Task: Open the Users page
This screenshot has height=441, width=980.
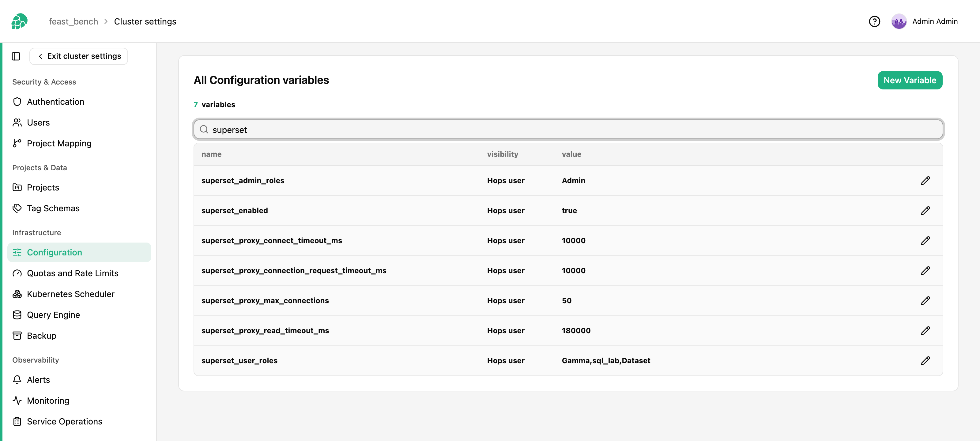Action: (79, 123)
